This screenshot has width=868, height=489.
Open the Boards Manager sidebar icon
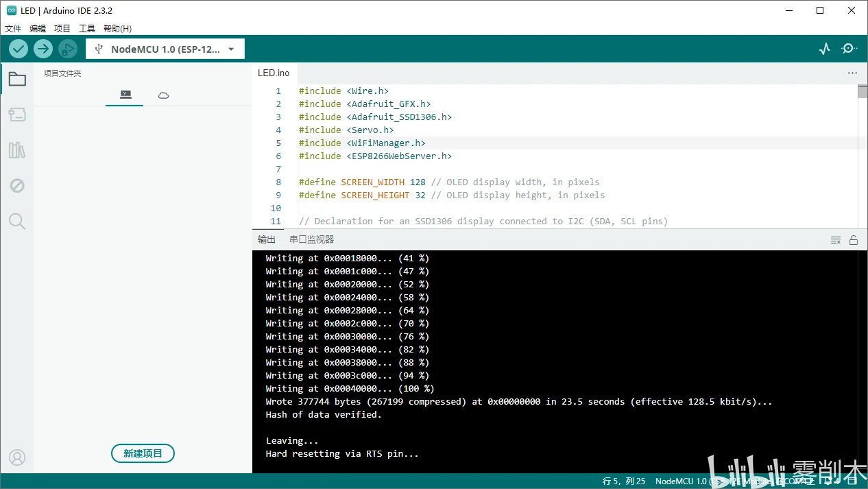(x=17, y=115)
